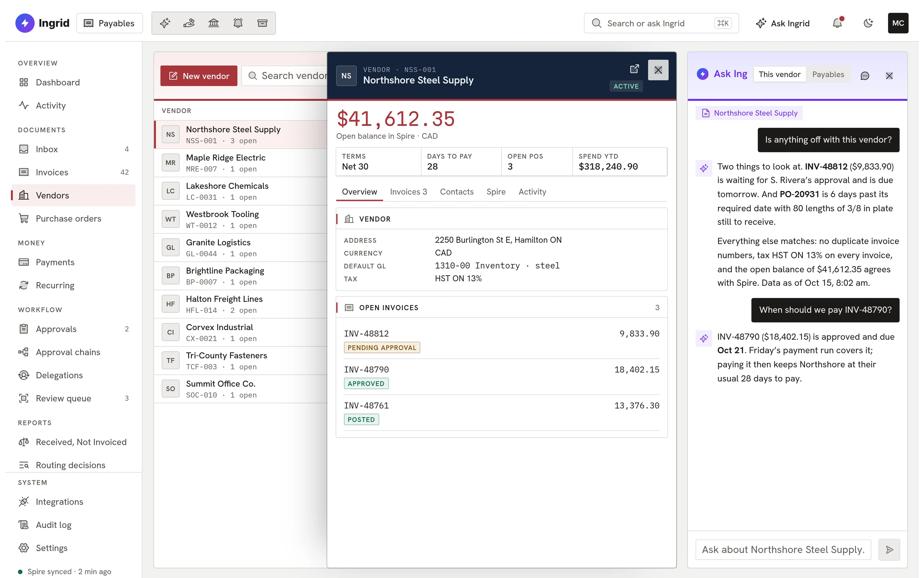Open Audit log in sidebar
The image size is (924, 578).
click(73, 525)
